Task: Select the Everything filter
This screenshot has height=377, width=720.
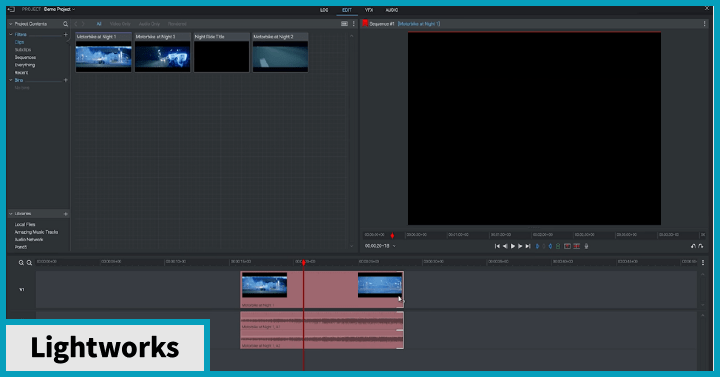Action: [25, 65]
